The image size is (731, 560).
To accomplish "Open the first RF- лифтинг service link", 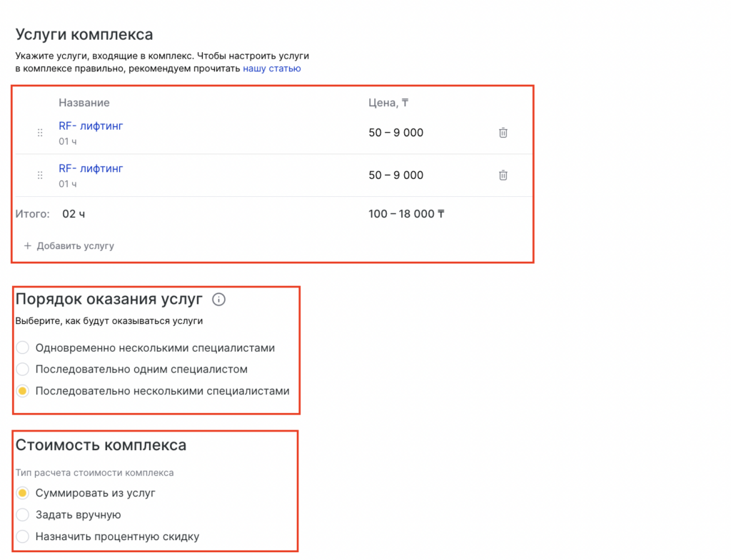I will (91, 126).
